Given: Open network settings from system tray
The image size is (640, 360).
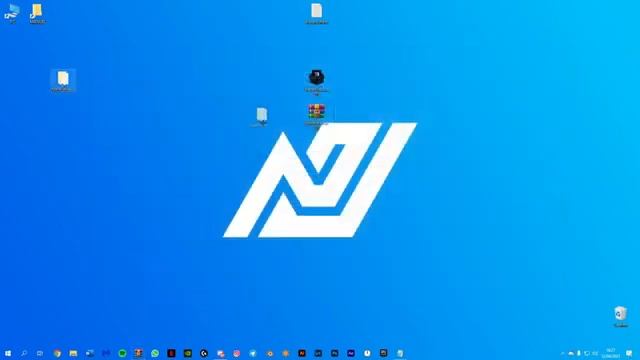Looking at the screenshot, I should [587, 353].
